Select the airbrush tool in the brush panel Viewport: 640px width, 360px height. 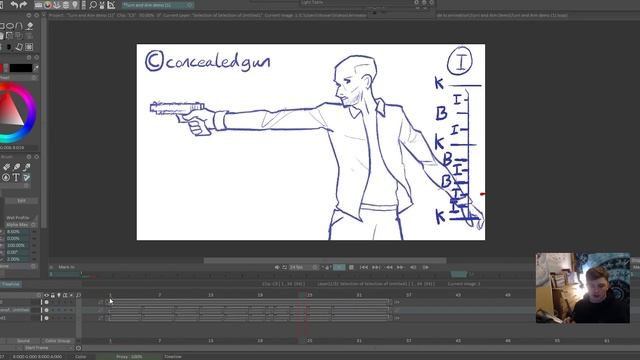coord(6,167)
